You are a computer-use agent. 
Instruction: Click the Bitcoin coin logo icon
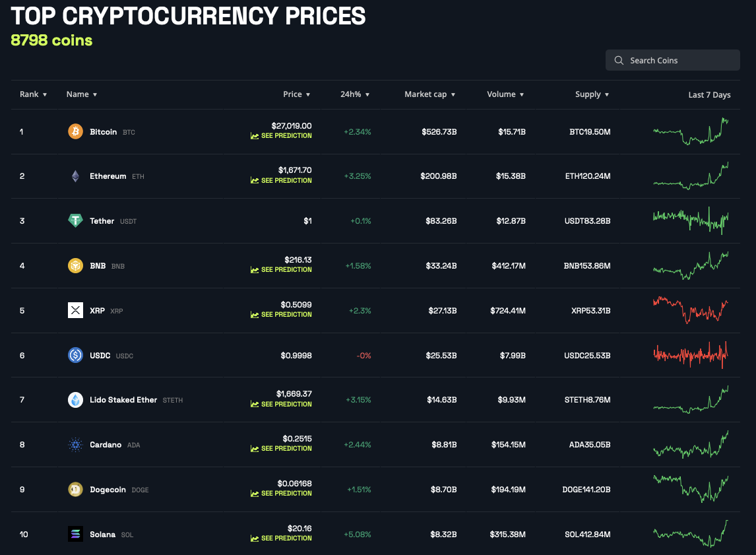[75, 131]
